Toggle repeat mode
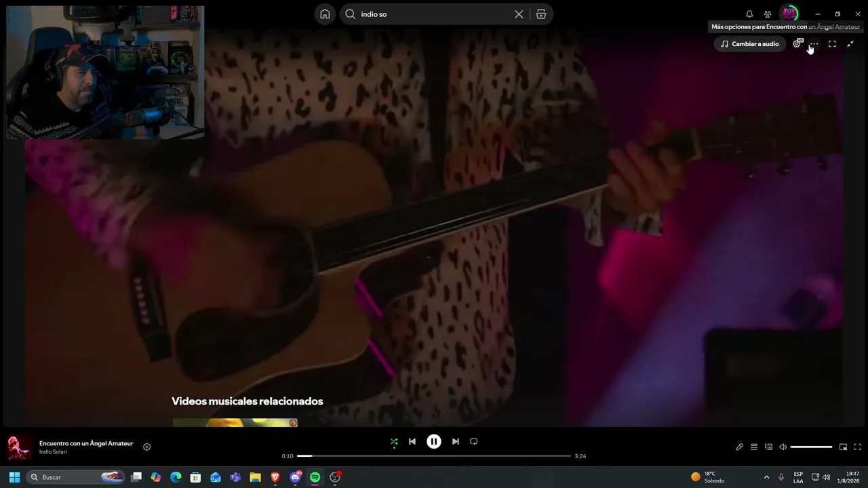Screen dimensions: 868x488 click(474, 441)
